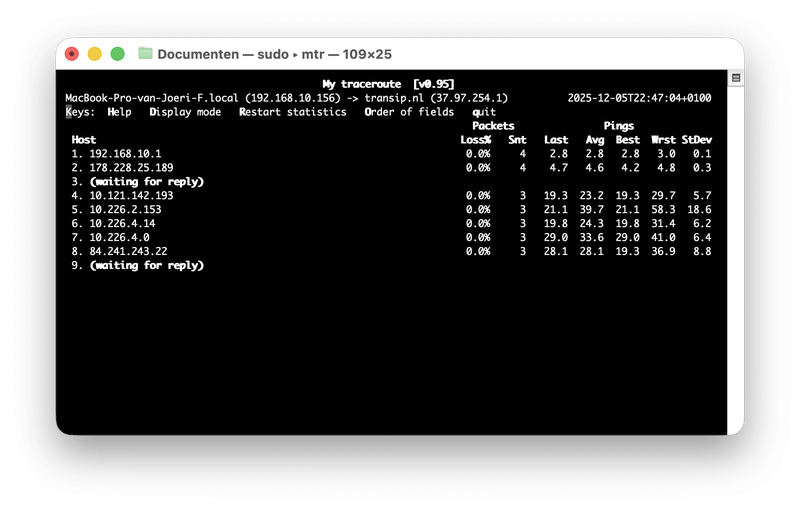Click the Wrst value "41.0" for hop 7
Screen dimensions: 800x509
click(x=663, y=238)
